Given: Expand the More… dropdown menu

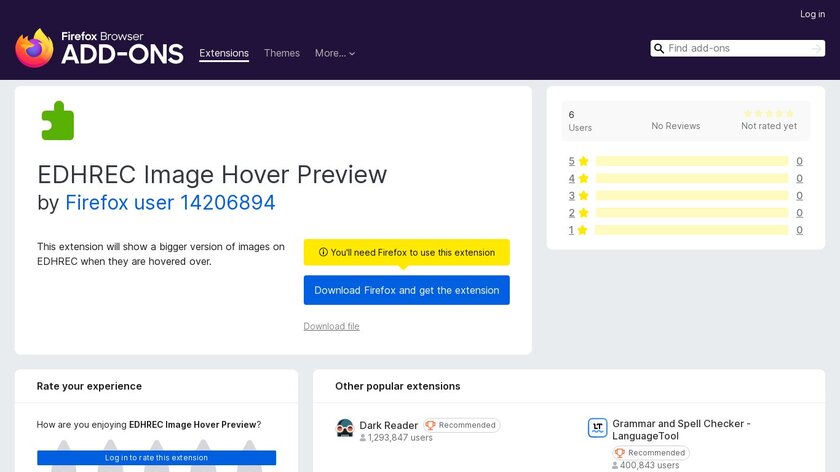Looking at the screenshot, I should (335, 53).
